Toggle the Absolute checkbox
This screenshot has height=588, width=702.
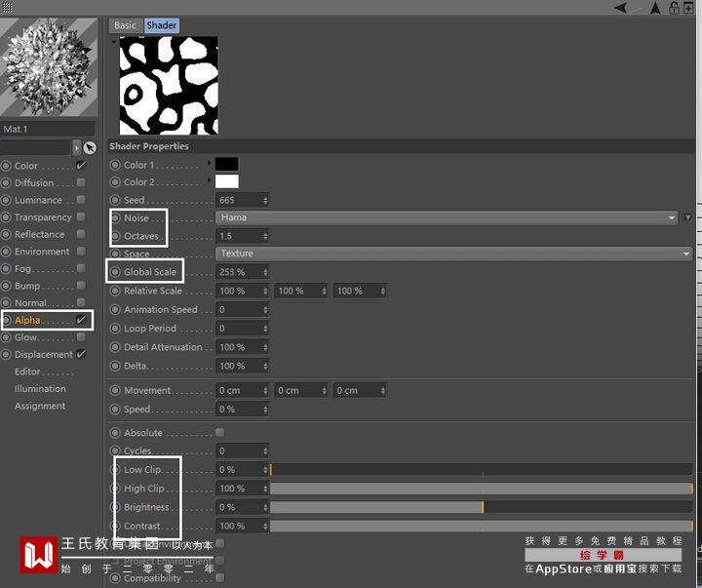[219, 432]
